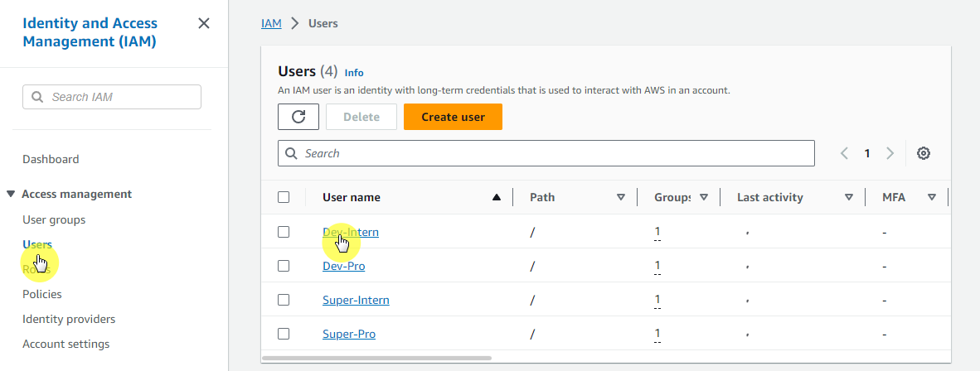Viewport: 980px width, 371px height.
Task: Click group count for Dev-Pro
Action: coord(657,266)
